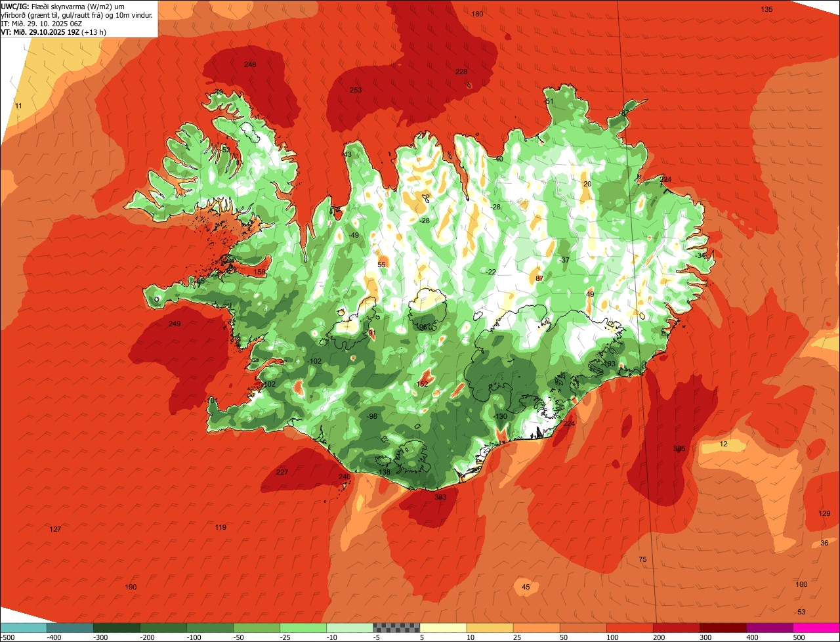This screenshot has height=642, width=840.
Task: Click the map value '393' off the south coast
Action: pos(440,498)
